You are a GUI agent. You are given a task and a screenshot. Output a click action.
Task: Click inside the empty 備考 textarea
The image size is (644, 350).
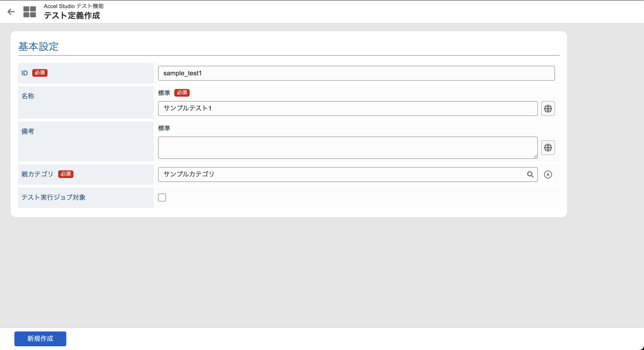[x=348, y=147]
